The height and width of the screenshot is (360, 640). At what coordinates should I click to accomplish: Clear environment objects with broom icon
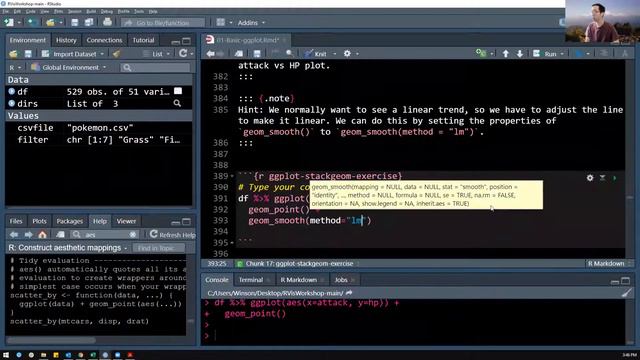[117, 54]
